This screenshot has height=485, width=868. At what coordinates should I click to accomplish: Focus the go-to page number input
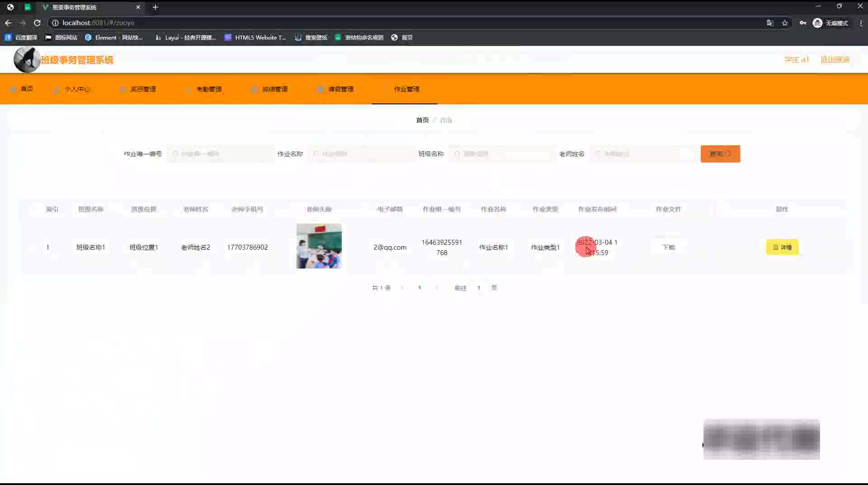pyautogui.click(x=479, y=288)
